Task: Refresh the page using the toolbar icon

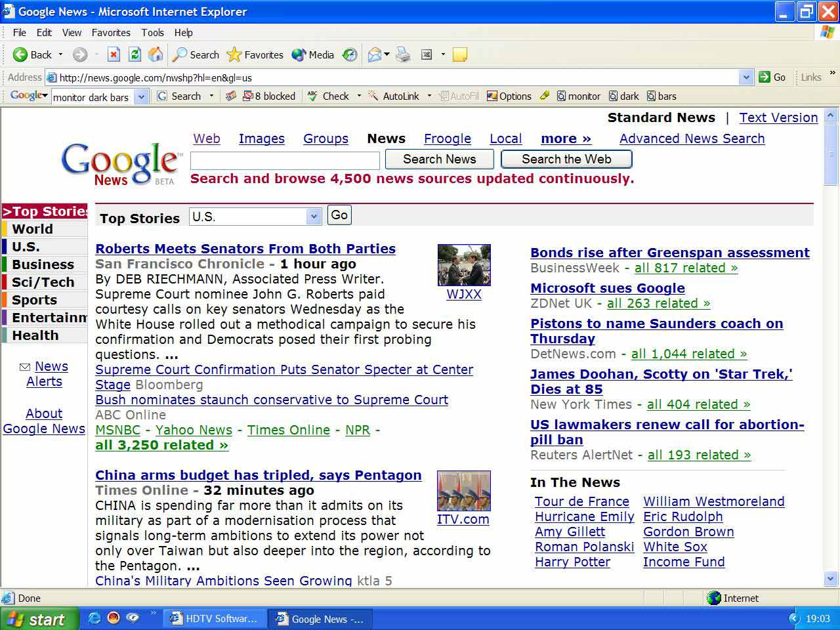Action: click(x=135, y=55)
